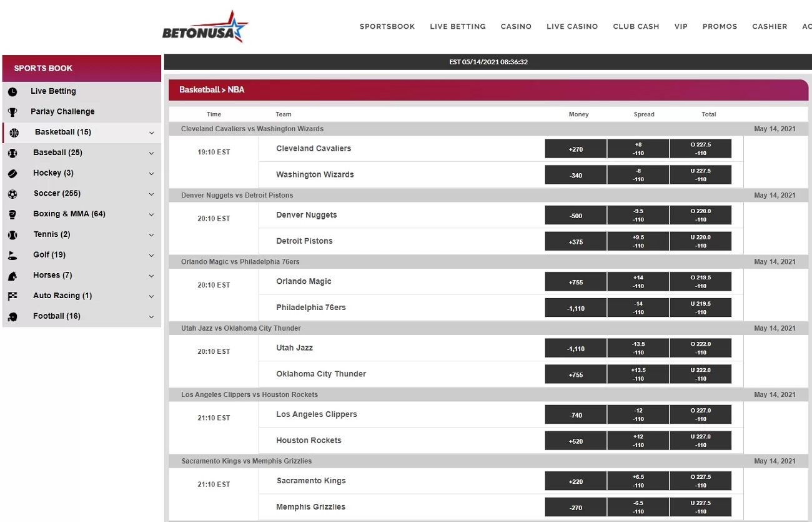Bet Cleveland Cavaliers moneyline +270
The height and width of the screenshot is (522, 812).
[x=576, y=149]
